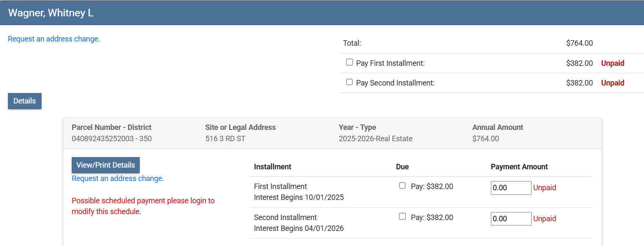Viewport: 644px width, 246px height.
Task: Enable the First Installment Pay: $382.00 table checkbox
Action: (x=402, y=186)
